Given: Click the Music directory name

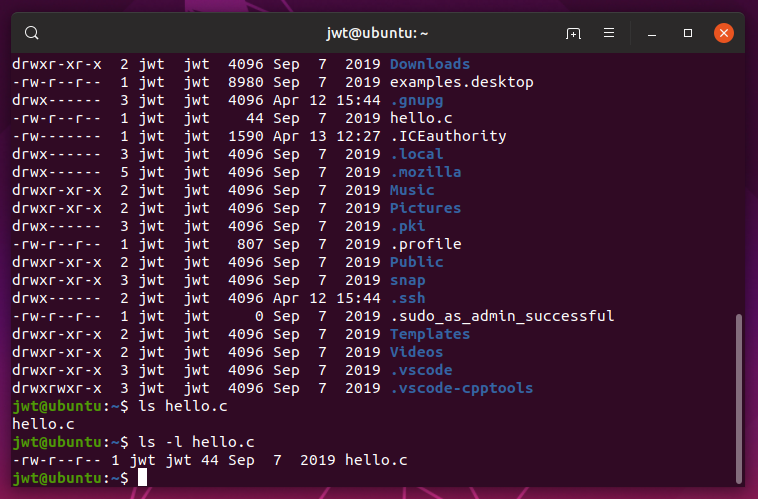Looking at the screenshot, I should click(x=412, y=190).
